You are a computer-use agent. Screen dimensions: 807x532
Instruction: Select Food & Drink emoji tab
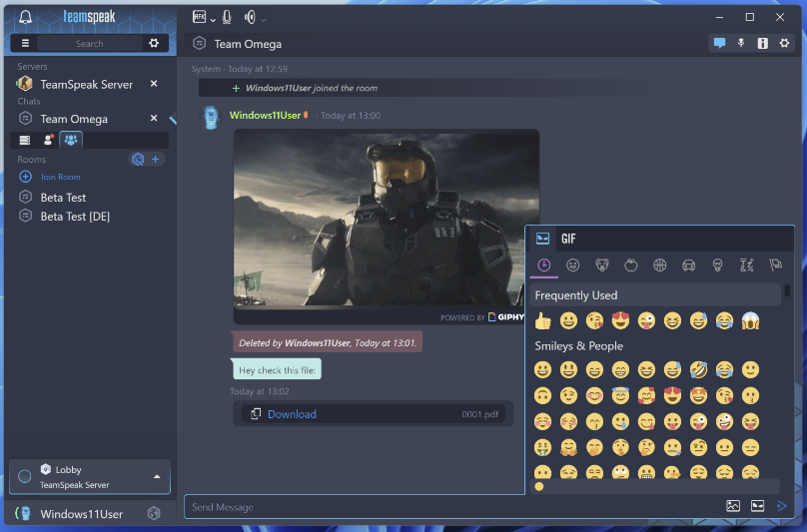point(630,265)
